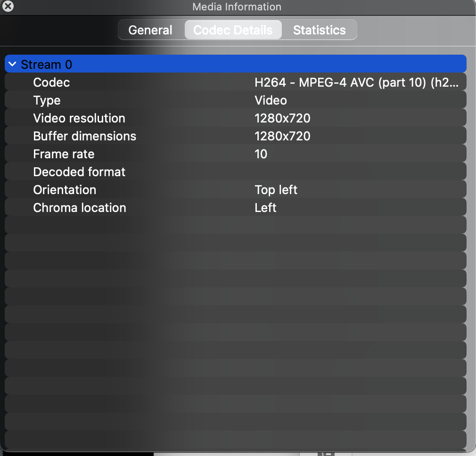Click the Video type value
This screenshot has width=476, height=456.
click(271, 100)
